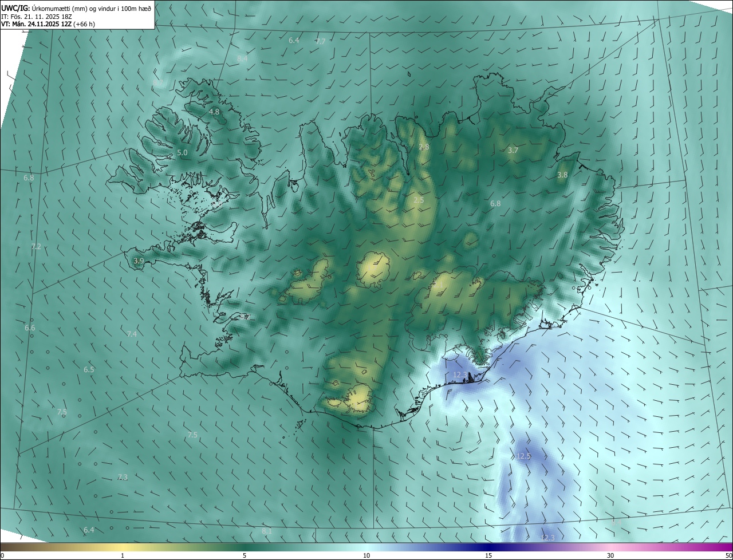733x560 pixels.
Task: Select the IT: Fös. 21. 11. 2025 18Z line
Action: click(37, 17)
